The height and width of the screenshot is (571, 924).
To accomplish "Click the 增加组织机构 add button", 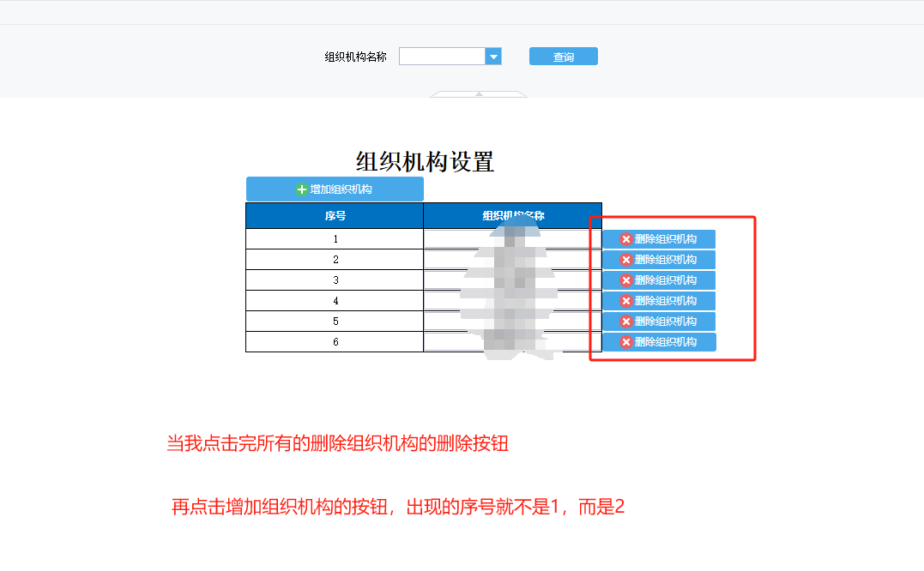I will (335, 189).
